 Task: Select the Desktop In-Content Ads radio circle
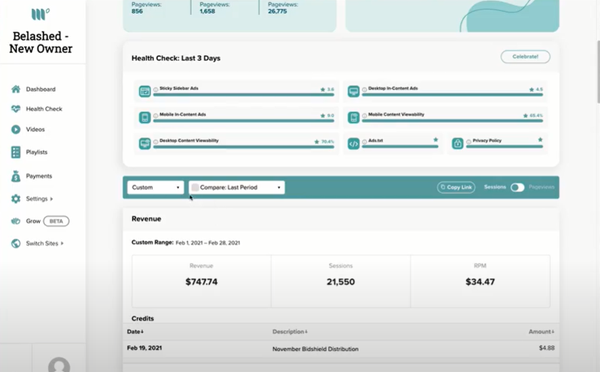[364, 90]
